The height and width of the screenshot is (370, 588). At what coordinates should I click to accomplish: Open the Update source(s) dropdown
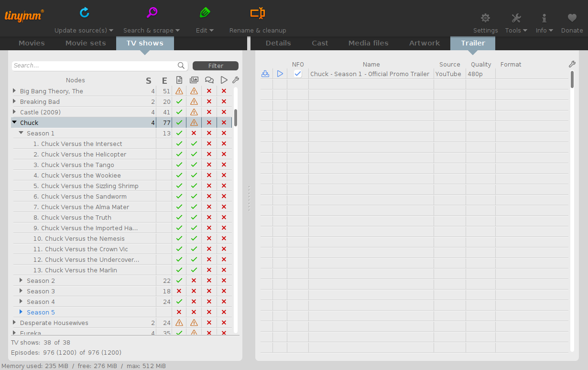pyautogui.click(x=111, y=30)
